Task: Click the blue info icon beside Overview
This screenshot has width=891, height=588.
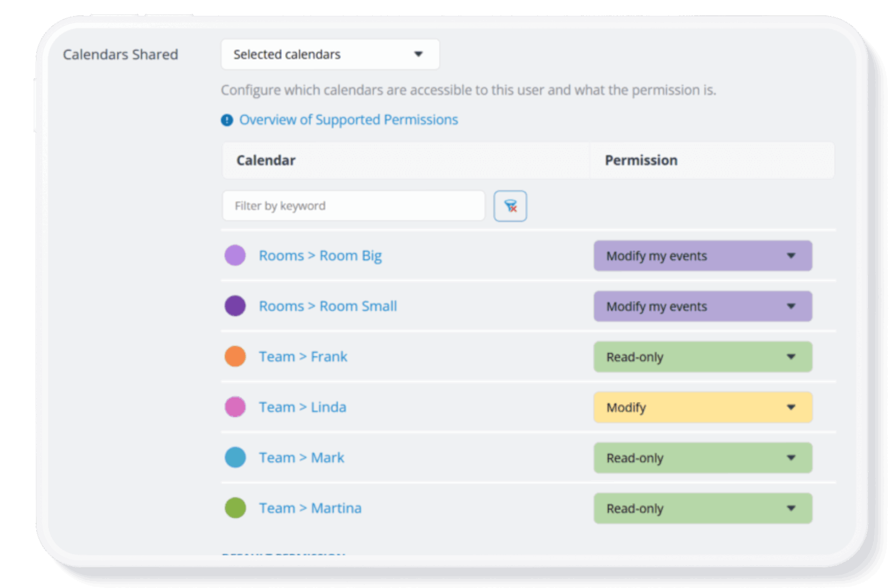Action: (x=227, y=120)
